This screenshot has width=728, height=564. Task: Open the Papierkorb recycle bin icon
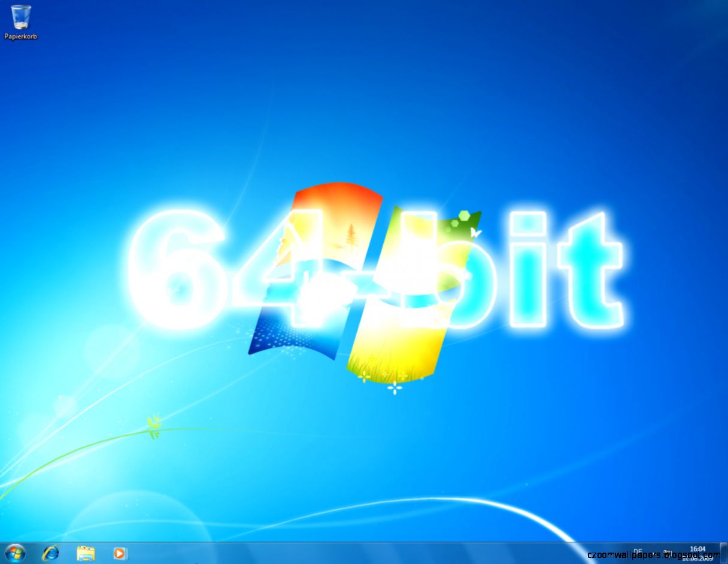[x=21, y=23]
